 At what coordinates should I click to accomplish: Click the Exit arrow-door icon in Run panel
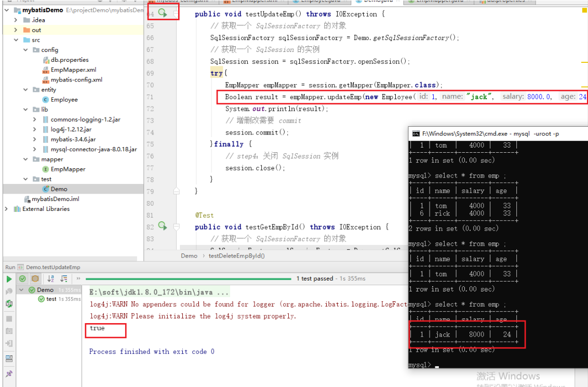click(x=9, y=343)
